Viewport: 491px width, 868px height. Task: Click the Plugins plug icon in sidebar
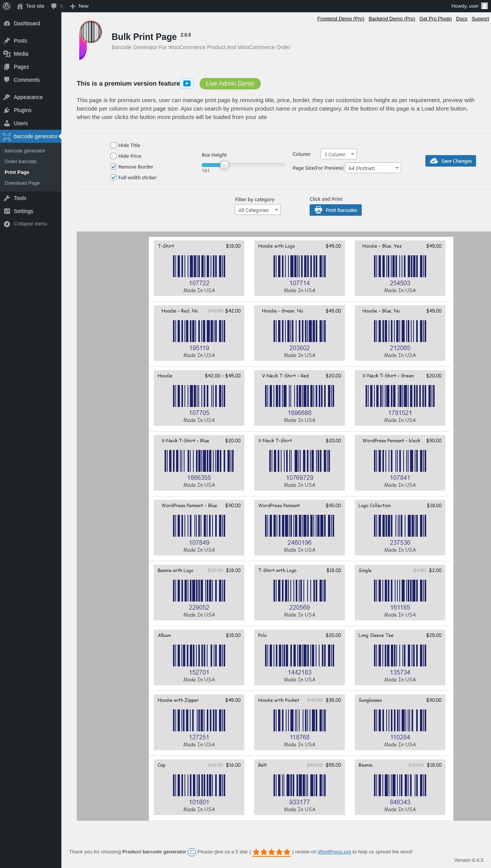pyautogui.click(x=7, y=110)
